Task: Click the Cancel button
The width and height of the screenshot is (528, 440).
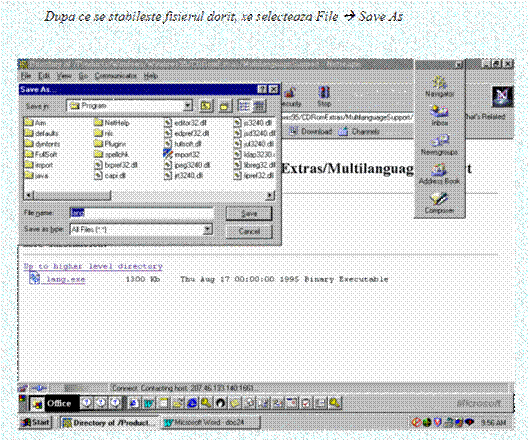Action: (249, 231)
